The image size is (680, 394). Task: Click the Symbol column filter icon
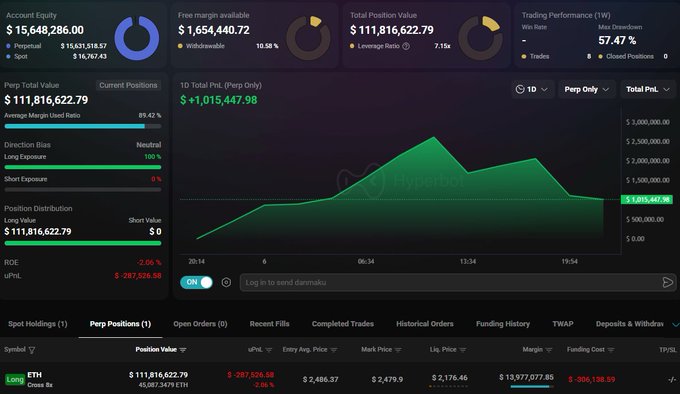pyautogui.click(x=32, y=350)
